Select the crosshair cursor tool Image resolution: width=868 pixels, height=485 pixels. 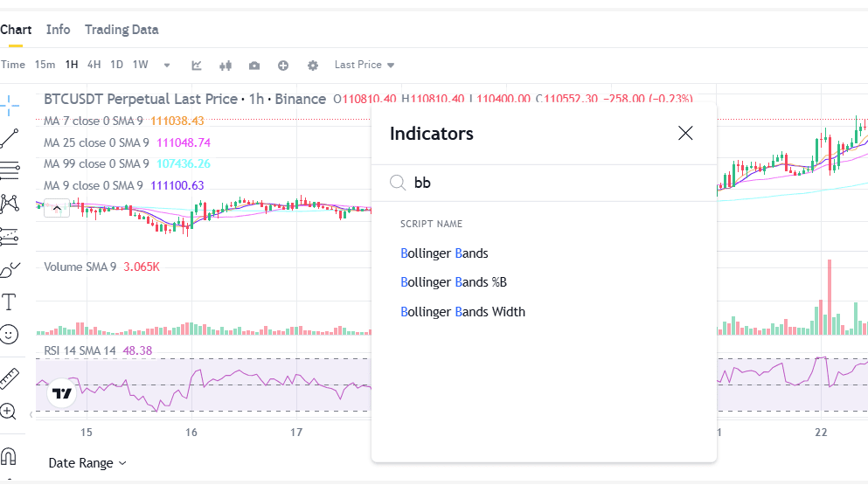(9, 105)
